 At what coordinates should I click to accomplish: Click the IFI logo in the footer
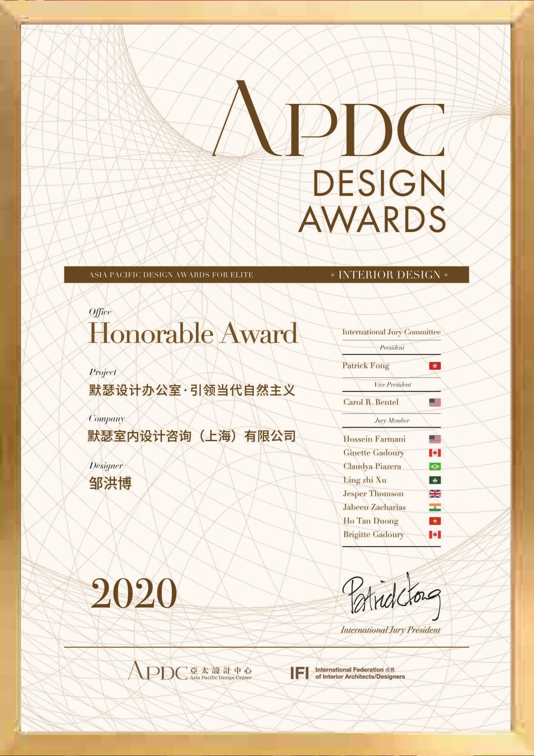tap(299, 673)
